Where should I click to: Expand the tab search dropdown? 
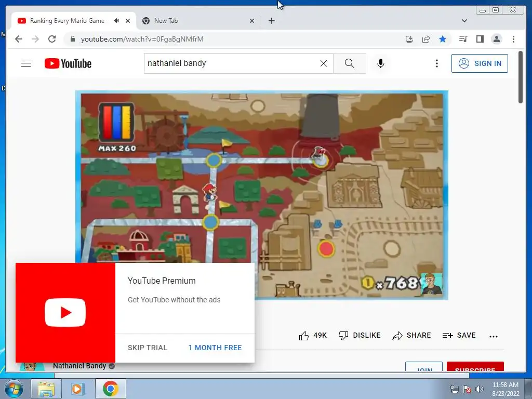[x=464, y=21]
